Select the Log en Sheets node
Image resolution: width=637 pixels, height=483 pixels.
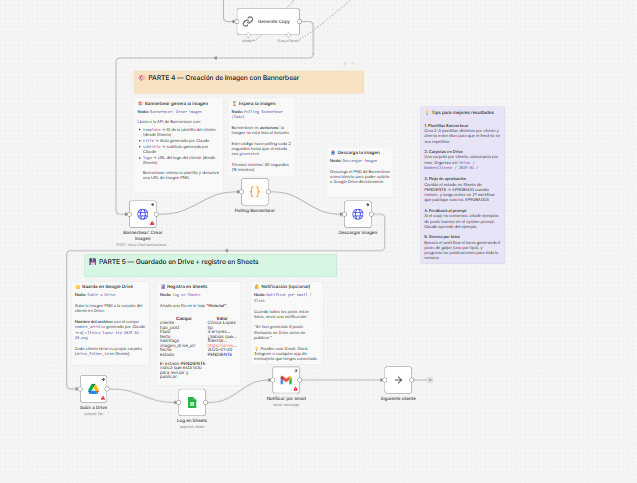click(x=191, y=404)
